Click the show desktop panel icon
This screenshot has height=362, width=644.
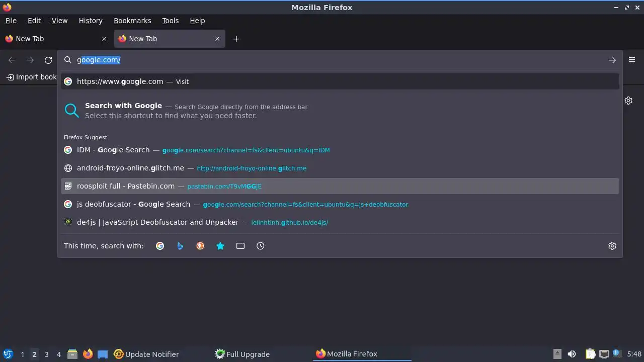point(103,354)
